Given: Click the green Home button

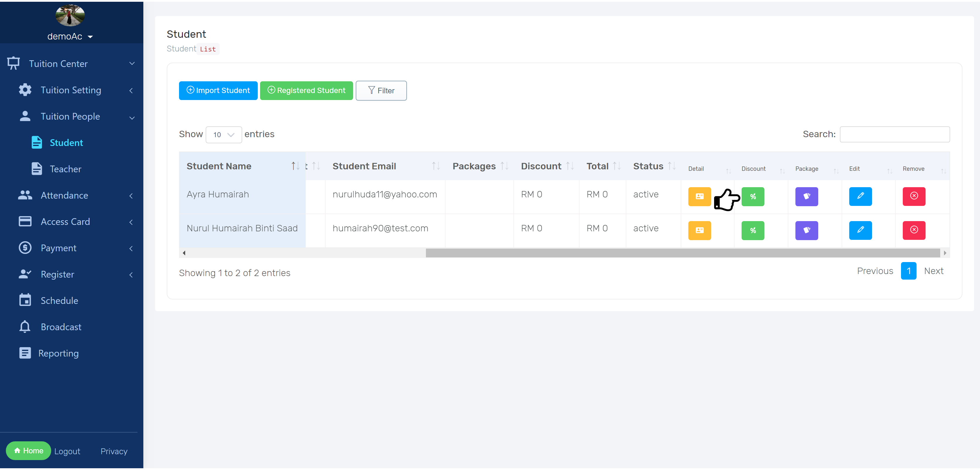Looking at the screenshot, I should tap(29, 450).
